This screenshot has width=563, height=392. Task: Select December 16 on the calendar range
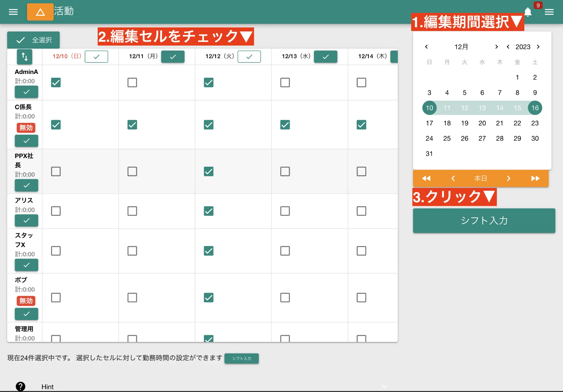point(535,108)
